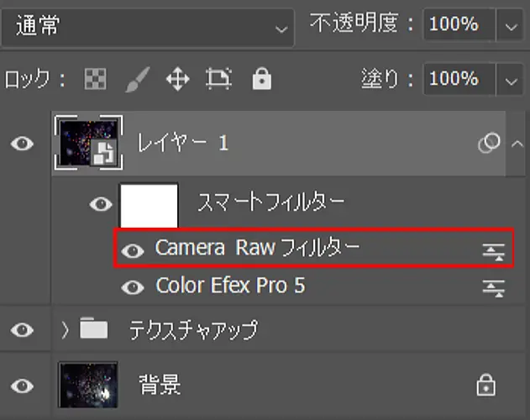This screenshot has width=530, height=420.
Task: Toggle visibility of スマートフィルター
Action: click(101, 204)
